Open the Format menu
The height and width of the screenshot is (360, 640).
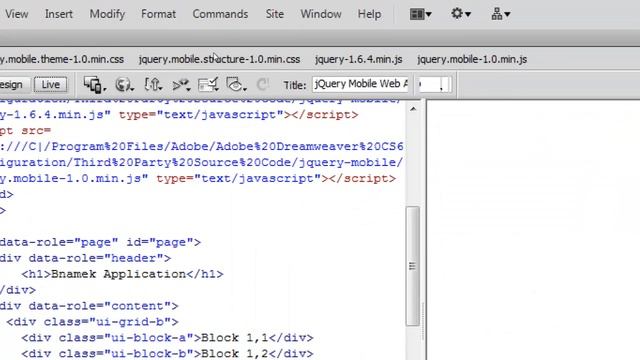click(x=158, y=14)
